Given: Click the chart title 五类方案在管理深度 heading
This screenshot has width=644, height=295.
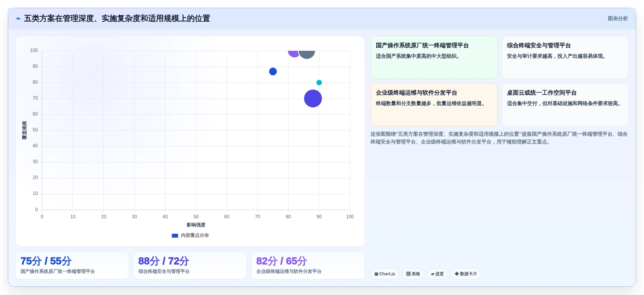Looking at the screenshot, I should coord(117,19).
